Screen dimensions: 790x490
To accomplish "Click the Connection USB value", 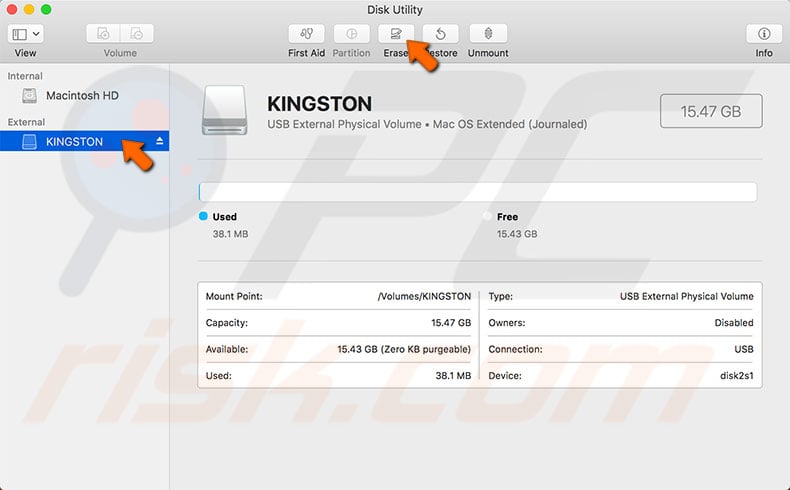I will (x=744, y=349).
